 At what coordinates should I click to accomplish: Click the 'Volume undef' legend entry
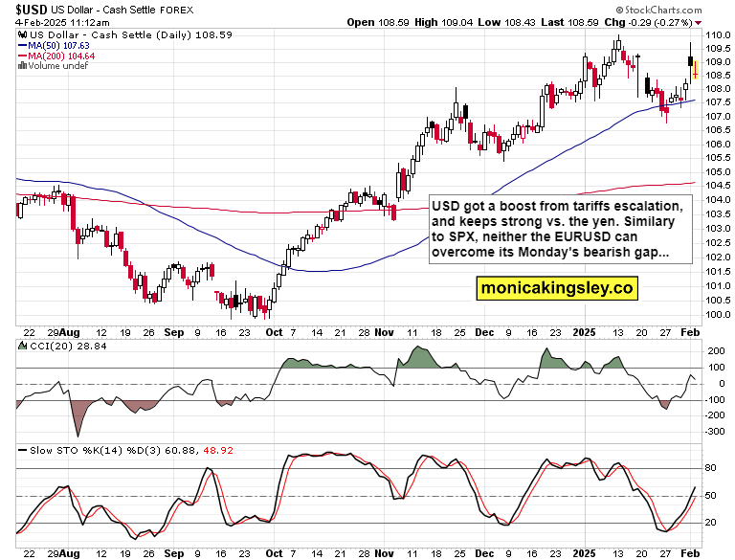point(57,66)
